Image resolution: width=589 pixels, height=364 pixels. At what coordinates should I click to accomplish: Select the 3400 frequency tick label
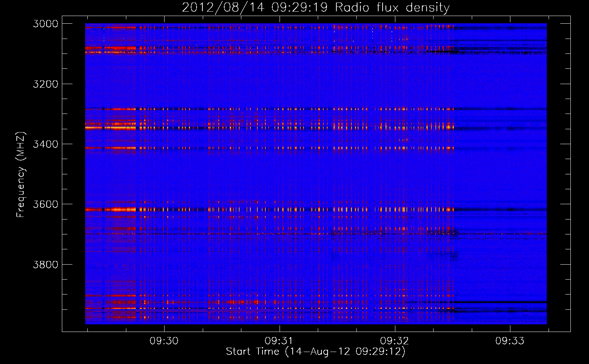(x=46, y=144)
